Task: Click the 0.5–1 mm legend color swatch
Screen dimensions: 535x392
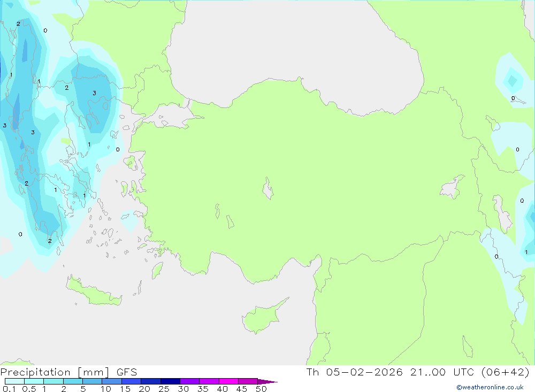Action: 34,381
